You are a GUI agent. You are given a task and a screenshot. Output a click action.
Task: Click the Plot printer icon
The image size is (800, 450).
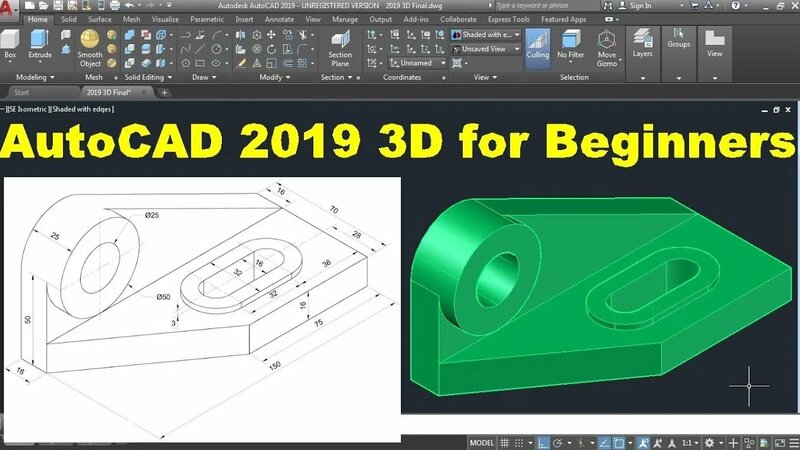click(115, 6)
